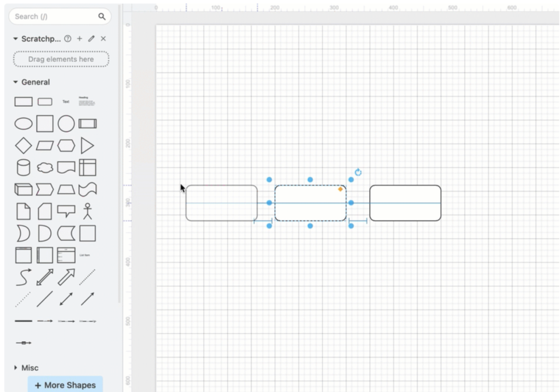Select the curved S-arrow connector
Image resolution: width=560 pixels, height=392 pixels.
click(x=23, y=277)
